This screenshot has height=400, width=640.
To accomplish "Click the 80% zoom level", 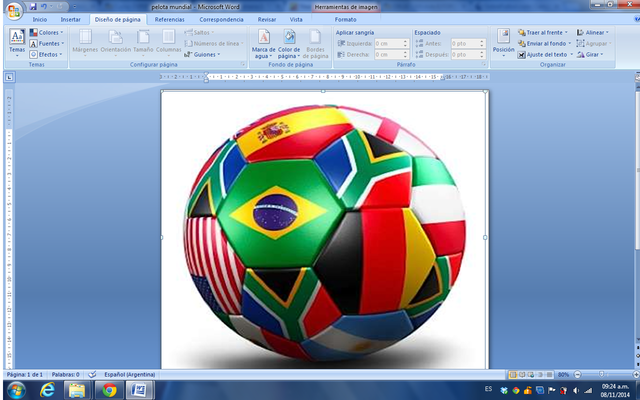I will 564,374.
